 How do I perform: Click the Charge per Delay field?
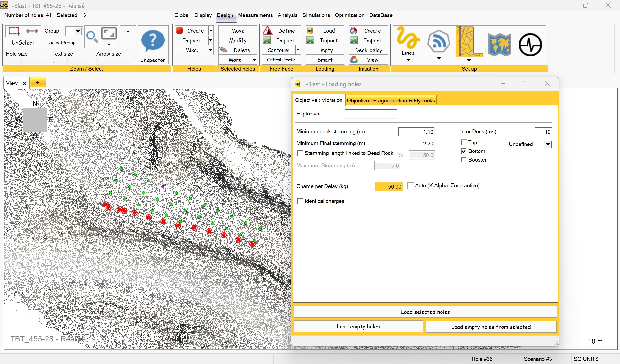[x=388, y=186]
